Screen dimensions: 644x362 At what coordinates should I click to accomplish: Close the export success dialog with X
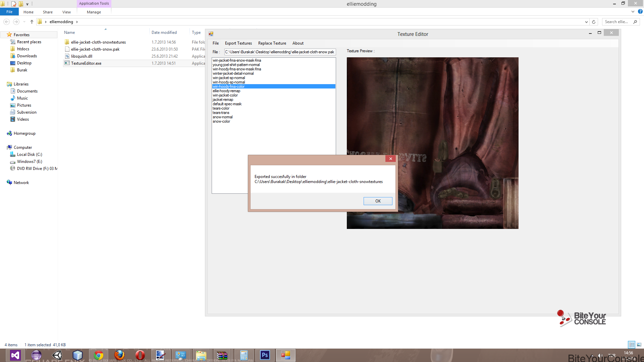(x=390, y=159)
